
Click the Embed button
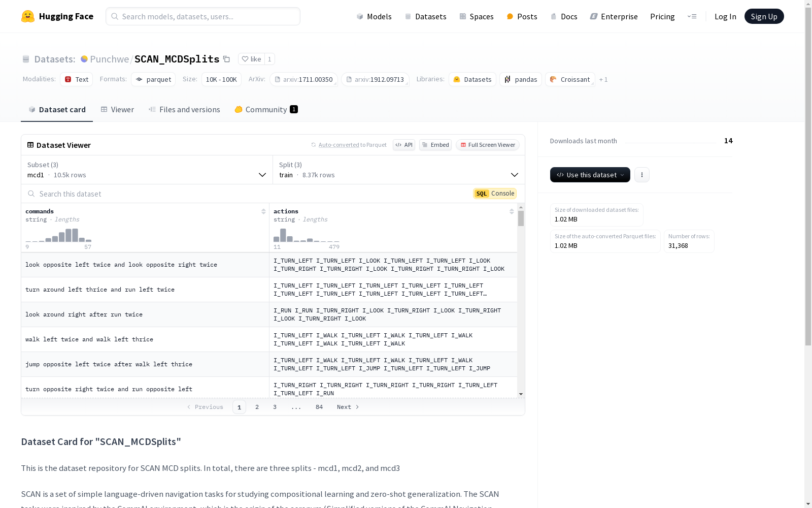(x=435, y=145)
